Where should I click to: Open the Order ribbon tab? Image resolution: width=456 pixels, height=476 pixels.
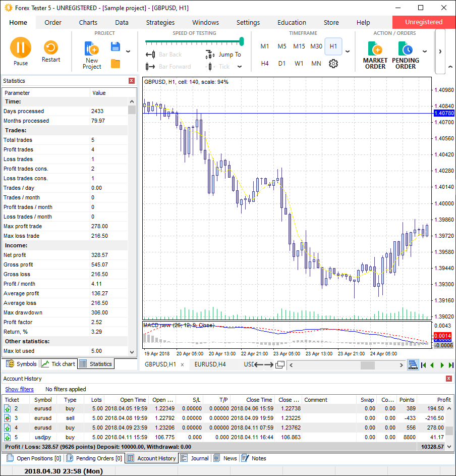click(53, 23)
